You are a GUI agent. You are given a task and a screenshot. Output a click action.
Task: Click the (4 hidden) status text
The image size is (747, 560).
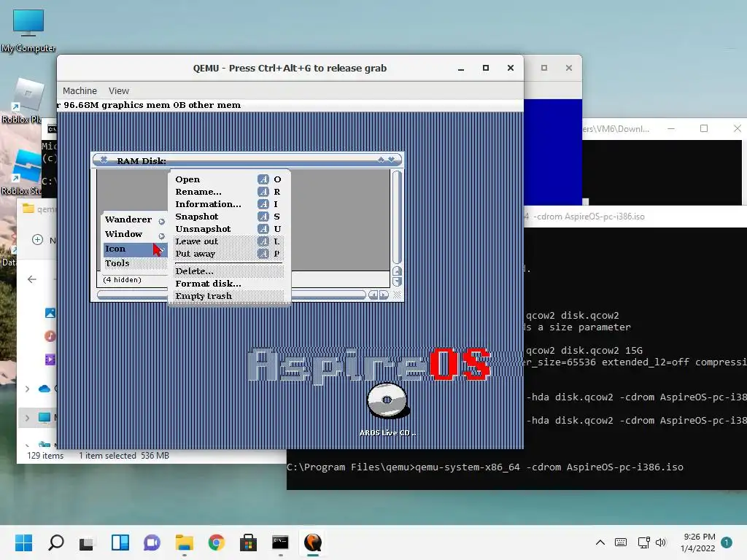click(x=123, y=280)
